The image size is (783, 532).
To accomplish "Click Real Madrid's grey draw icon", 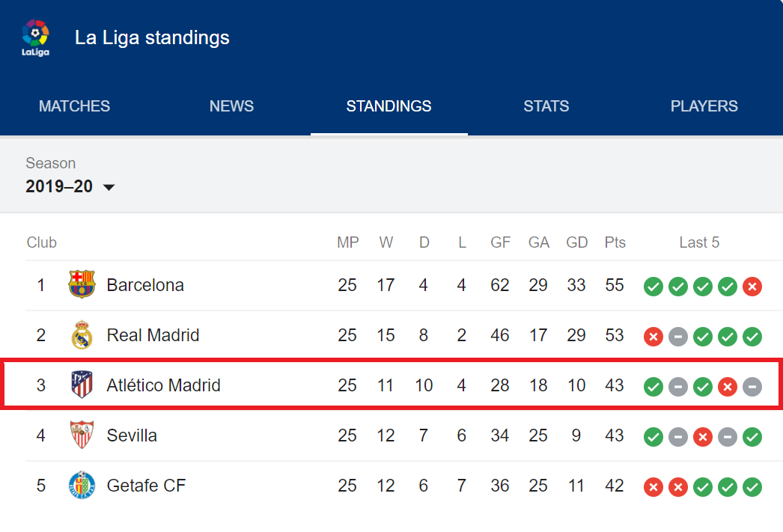I will click(x=678, y=337).
